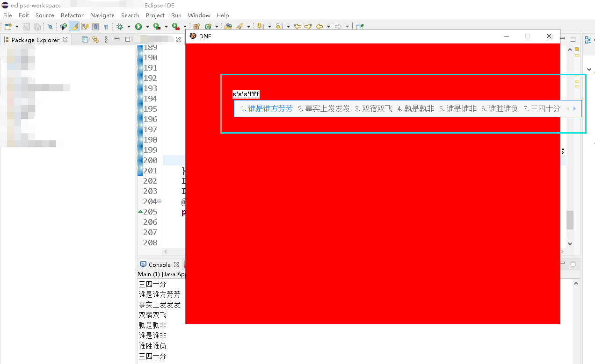This screenshot has height=364, width=595.
Task: Run the application using the green Run icon
Action: pos(138,27)
